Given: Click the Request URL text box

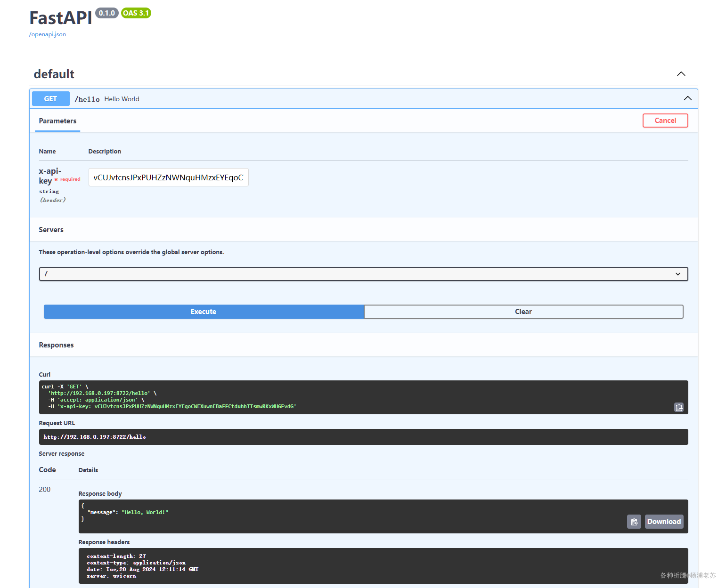Looking at the screenshot, I should point(363,437).
